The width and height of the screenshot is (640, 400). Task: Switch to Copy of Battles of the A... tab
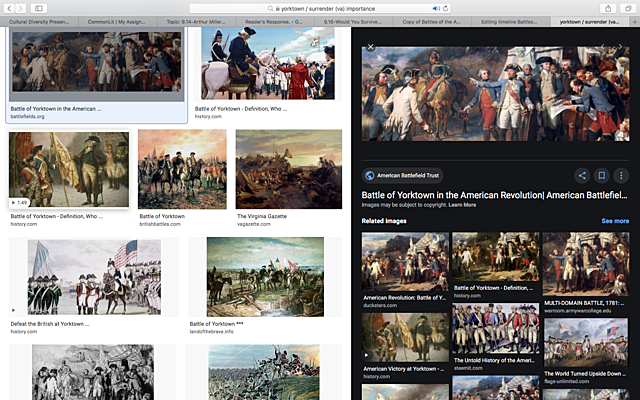(431, 22)
